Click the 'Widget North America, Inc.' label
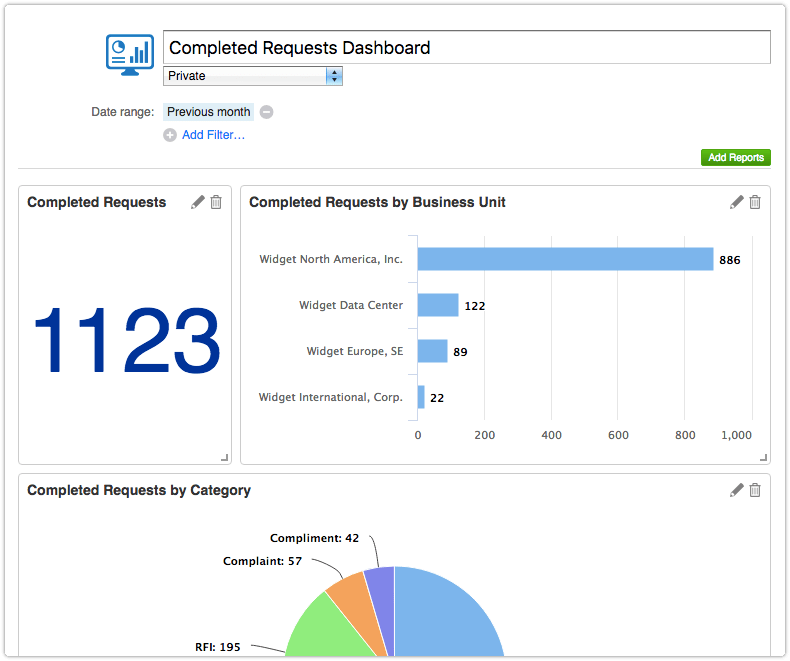Screen dimensions: 790x661 click(331, 259)
